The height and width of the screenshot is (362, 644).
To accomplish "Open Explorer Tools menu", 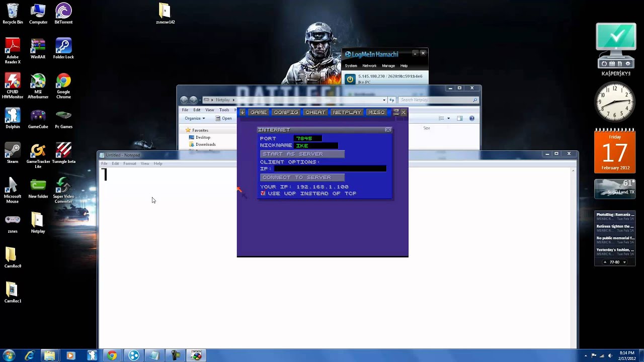I will pyautogui.click(x=224, y=110).
